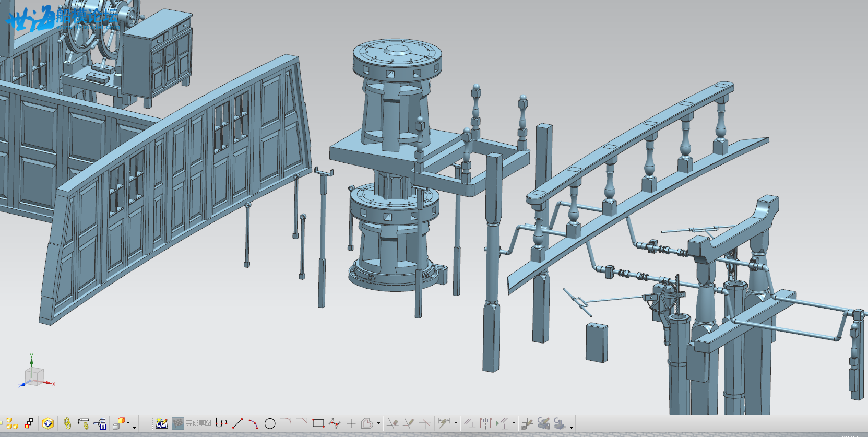Click the squares-with-pencil edit icon
Screen dimensions: 868x437
pos(527,423)
